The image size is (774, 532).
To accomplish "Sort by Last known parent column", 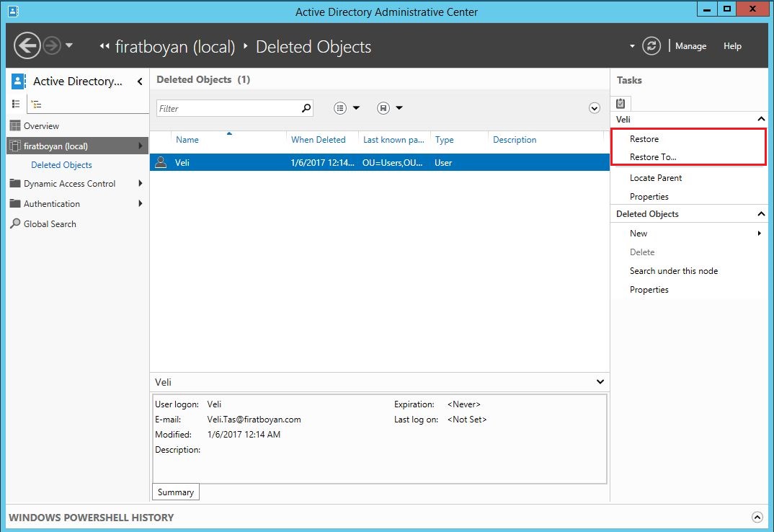I will tap(394, 140).
